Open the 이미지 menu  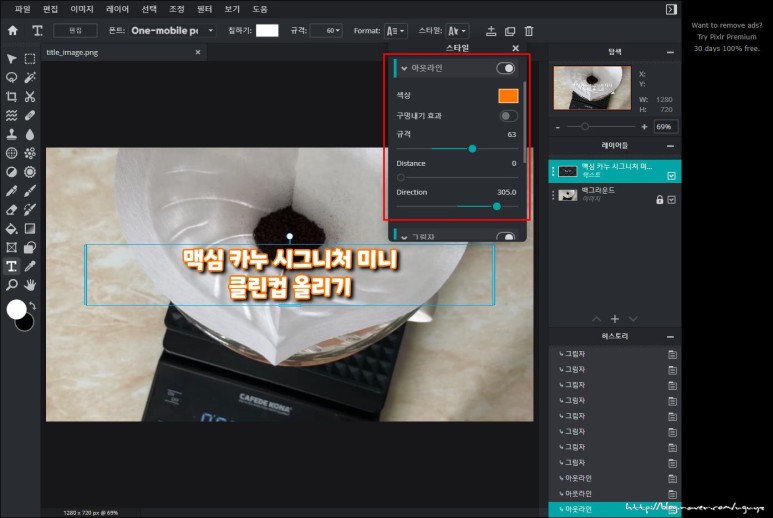click(82, 9)
